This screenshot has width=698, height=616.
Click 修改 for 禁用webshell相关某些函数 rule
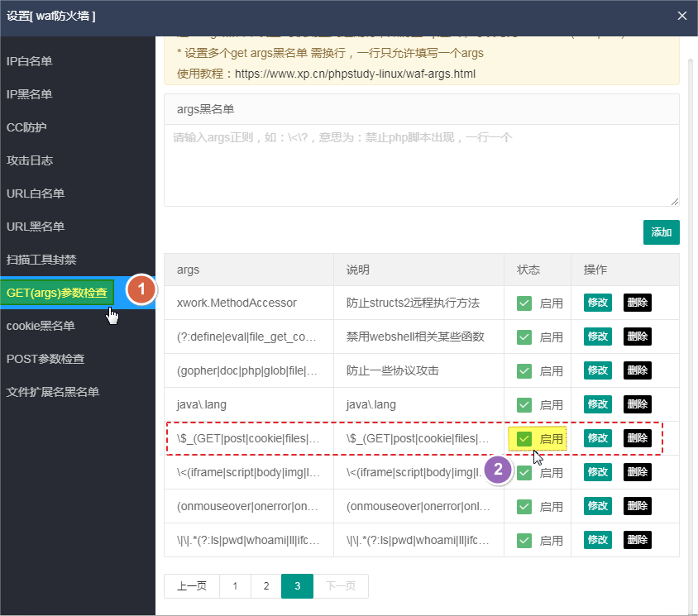click(x=597, y=337)
